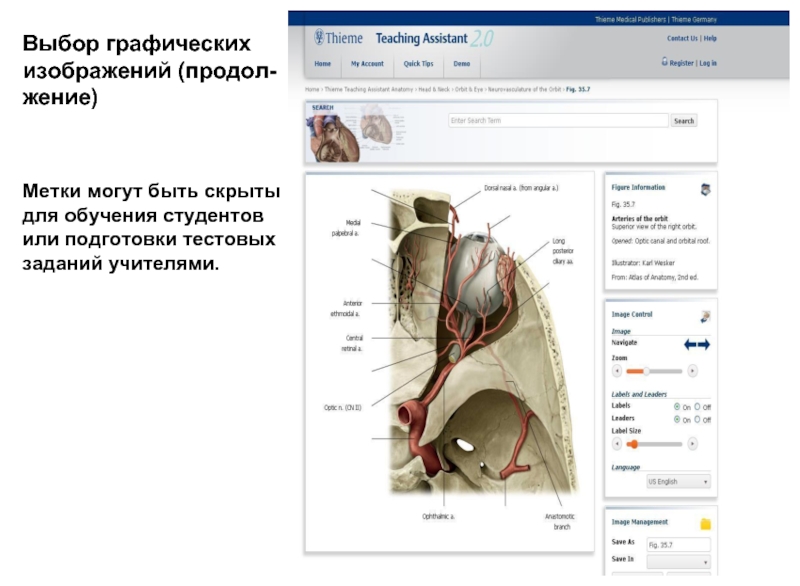Viewport: 800px width, 586px height.
Task: Click Thieme Medical Publishers link
Action: (631, 19)
